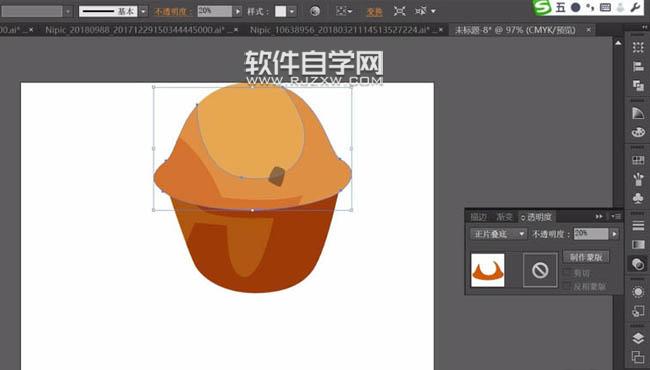This screenshot has width=650, height=370.
Task: Open the Symbols panel club icon
Action: point(638,198)
